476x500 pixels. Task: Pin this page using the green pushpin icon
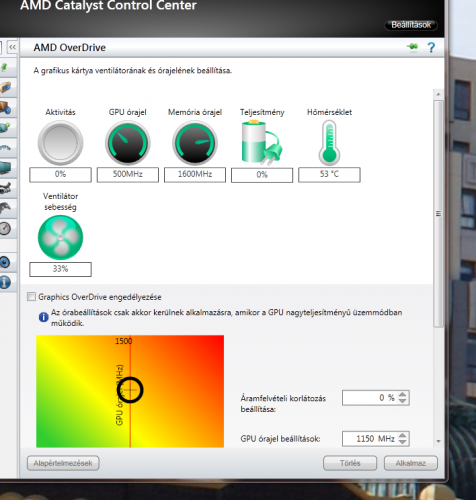point(412,47)
